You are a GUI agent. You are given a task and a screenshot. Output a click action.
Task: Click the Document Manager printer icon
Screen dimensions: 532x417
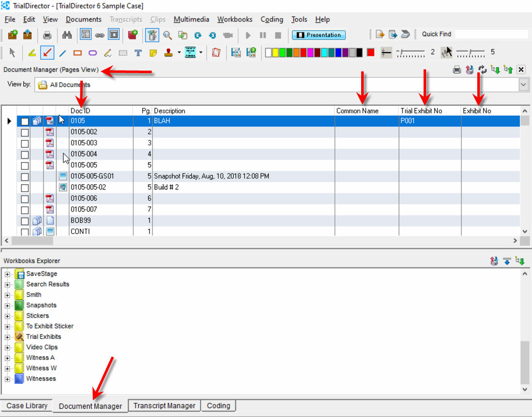coord(457,70)
